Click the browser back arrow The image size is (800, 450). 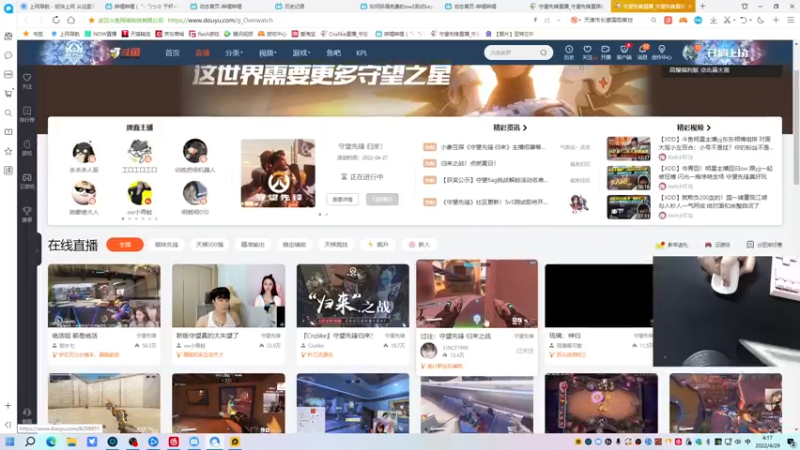tap(26, 20)
